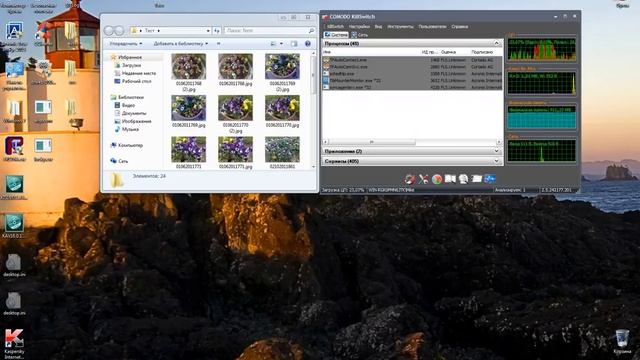
Task: Open the Пользователи menu in KillSwitch
Action: tap(432, 27)
